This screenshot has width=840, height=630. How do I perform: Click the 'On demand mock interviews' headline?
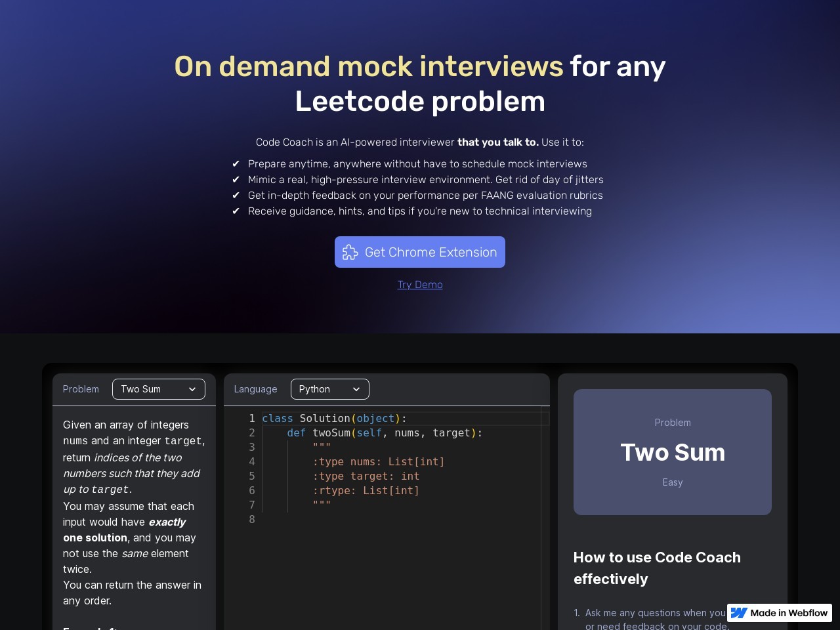pos(369,66)
